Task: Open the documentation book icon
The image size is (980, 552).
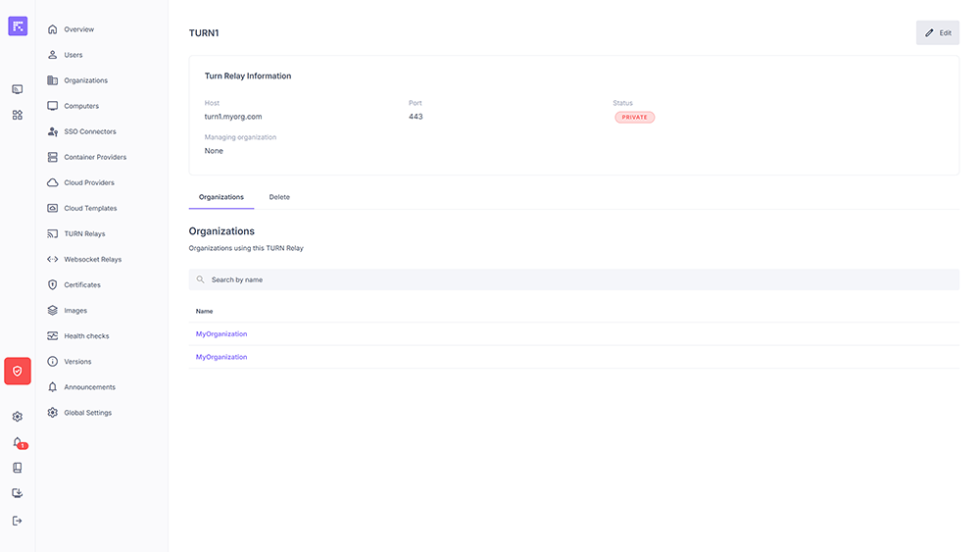Action: 18,468
